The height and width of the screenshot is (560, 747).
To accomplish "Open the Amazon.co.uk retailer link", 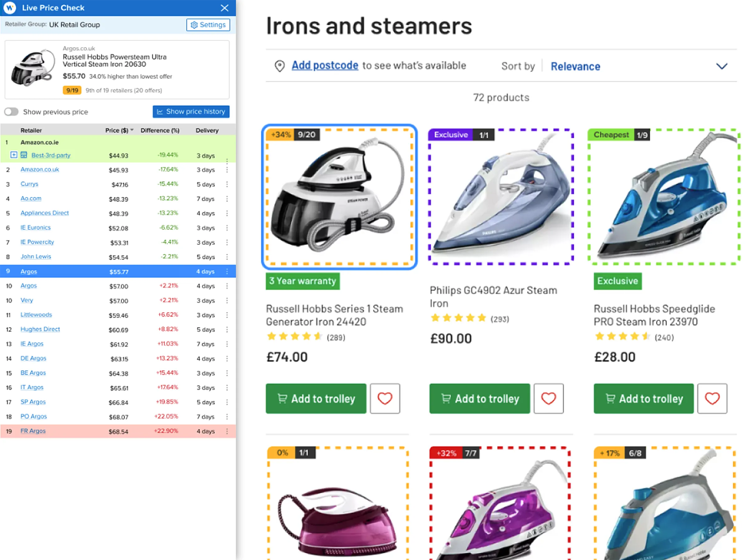I will point(40,170).
